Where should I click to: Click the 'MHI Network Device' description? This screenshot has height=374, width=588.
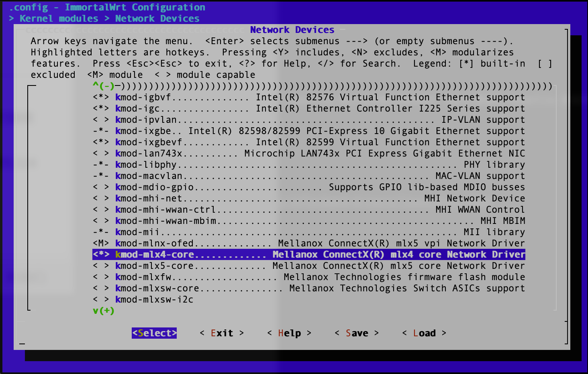click(x=475, y=198)
